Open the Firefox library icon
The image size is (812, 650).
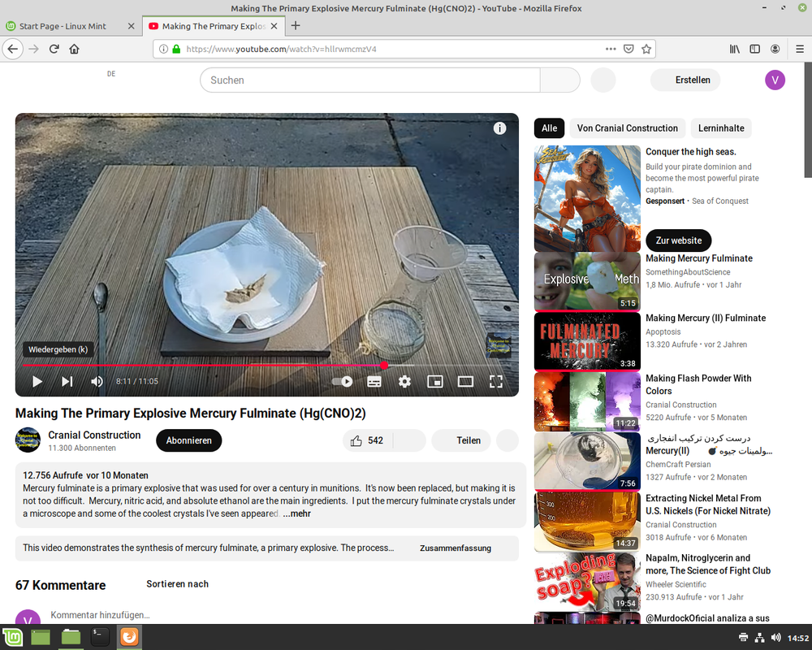pyautogui.click(x=734, y=50)
